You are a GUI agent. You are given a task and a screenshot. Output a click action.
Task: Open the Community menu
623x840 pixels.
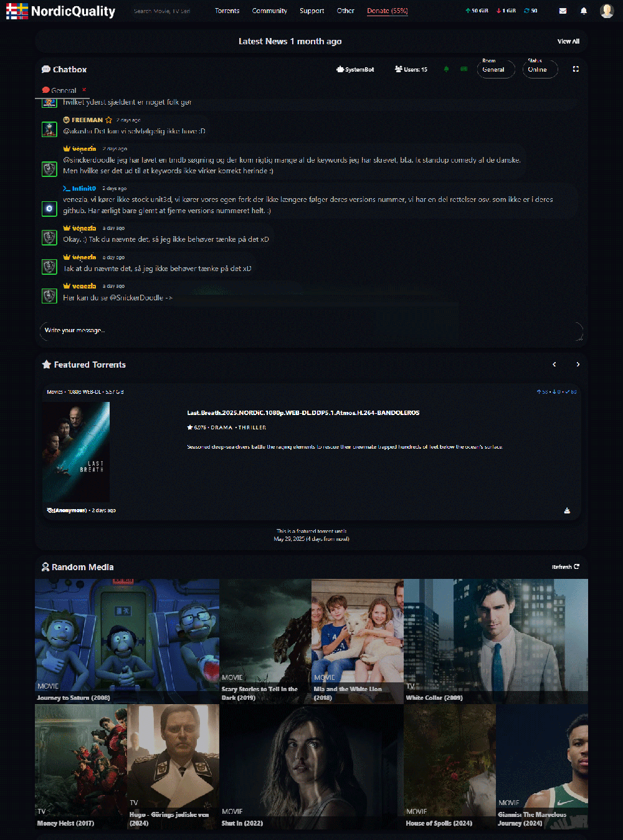pyautogui.click(x=269, y=11)
